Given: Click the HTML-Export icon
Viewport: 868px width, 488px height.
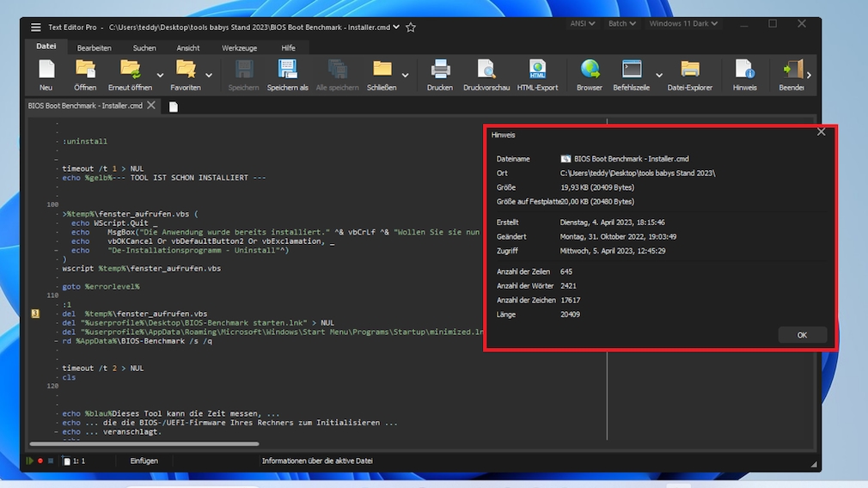Looking at the screenshot, I should tap(537, 70).
